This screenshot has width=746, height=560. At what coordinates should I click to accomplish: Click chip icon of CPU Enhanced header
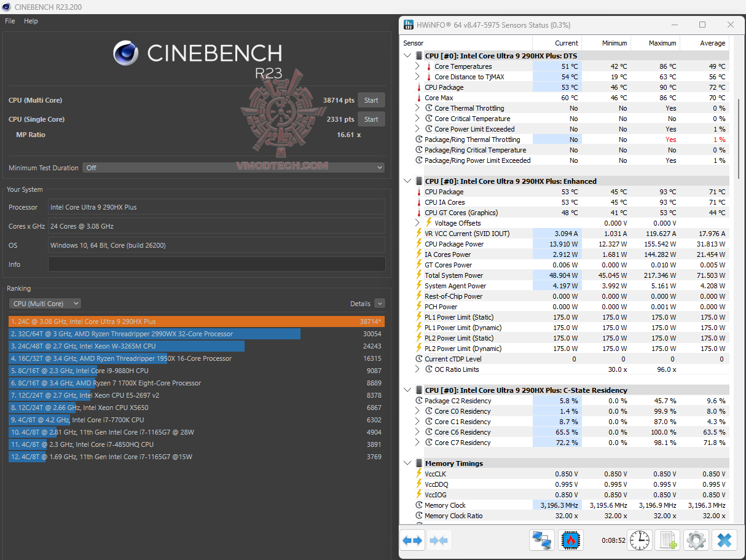pyautogui.click(x=419, y=181)
